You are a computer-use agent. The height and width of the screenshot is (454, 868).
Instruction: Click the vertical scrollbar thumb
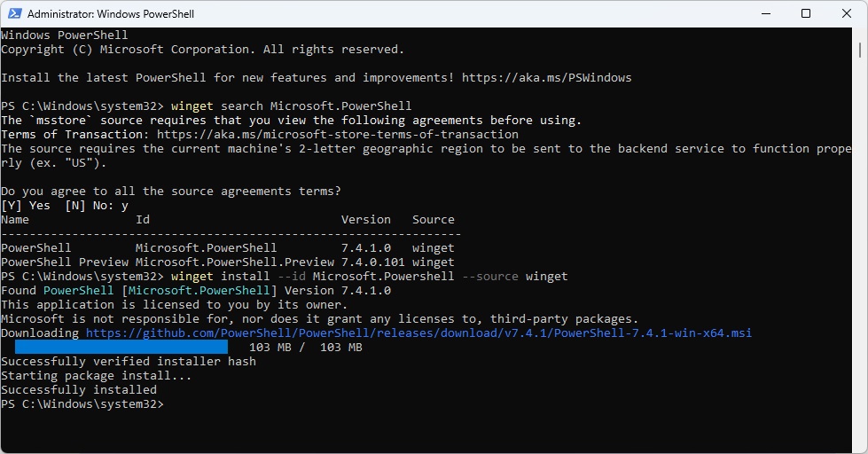[860, 50]
